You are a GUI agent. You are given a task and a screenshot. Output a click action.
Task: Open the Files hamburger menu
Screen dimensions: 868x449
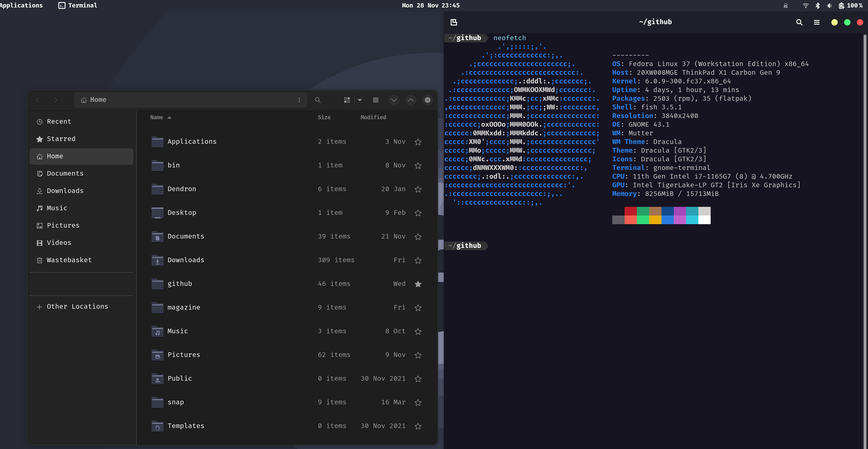(375, 100)
